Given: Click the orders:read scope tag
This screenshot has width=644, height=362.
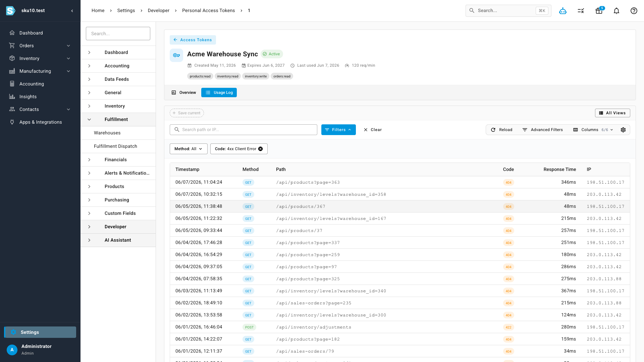Looking at the screenshot, I should pos(282,76).
